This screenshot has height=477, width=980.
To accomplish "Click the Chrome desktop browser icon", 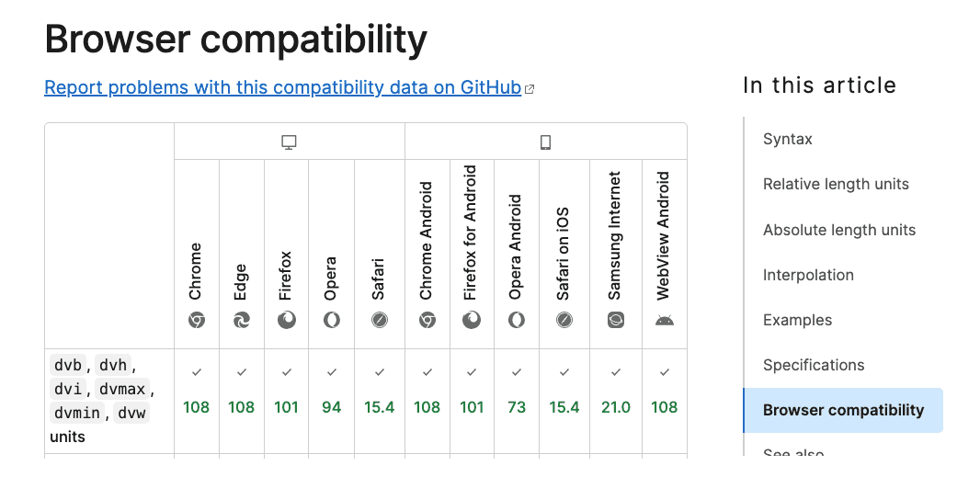I will 197,320.
